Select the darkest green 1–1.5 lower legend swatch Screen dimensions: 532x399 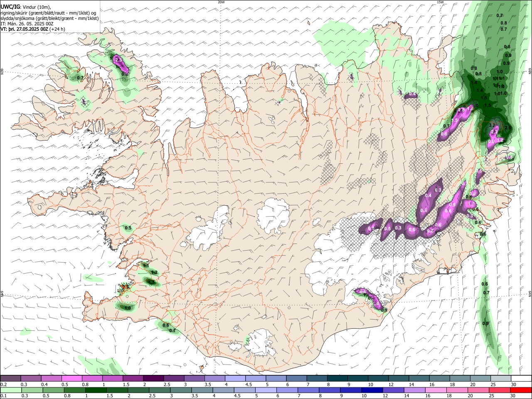point(96,390)
